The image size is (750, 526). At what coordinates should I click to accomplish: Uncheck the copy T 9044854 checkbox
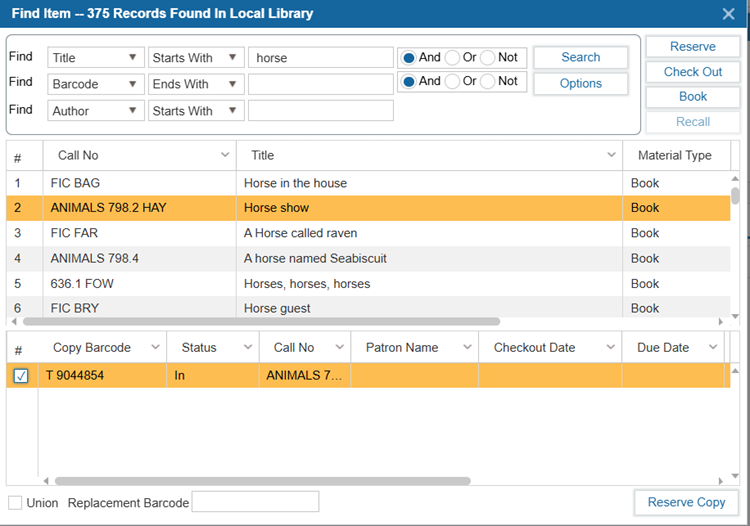pyautogui.click(x=21, y=376)
